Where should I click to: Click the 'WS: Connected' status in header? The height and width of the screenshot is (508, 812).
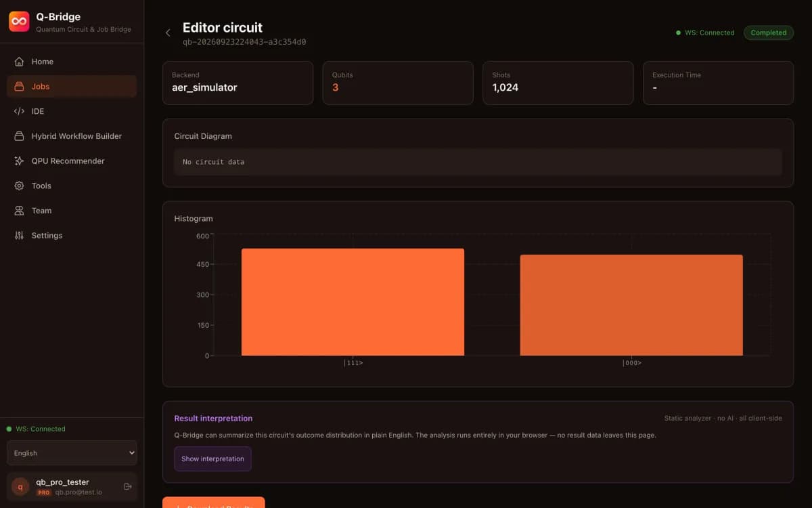click(x=705, y=33)
